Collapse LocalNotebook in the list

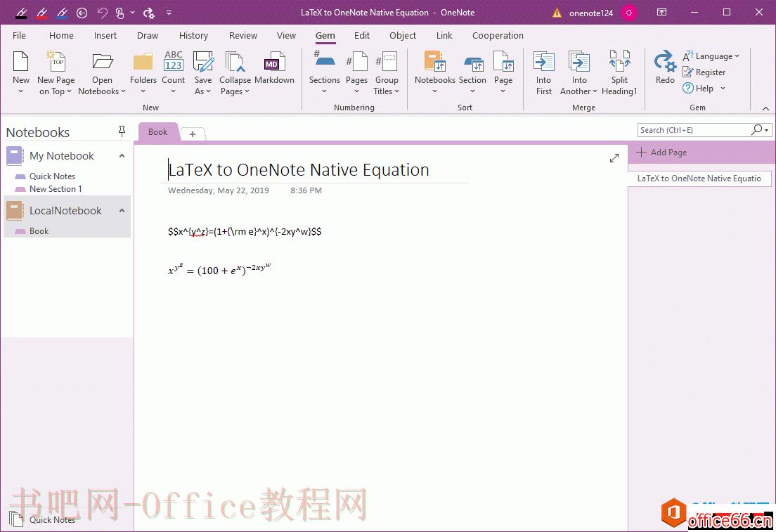122,211
